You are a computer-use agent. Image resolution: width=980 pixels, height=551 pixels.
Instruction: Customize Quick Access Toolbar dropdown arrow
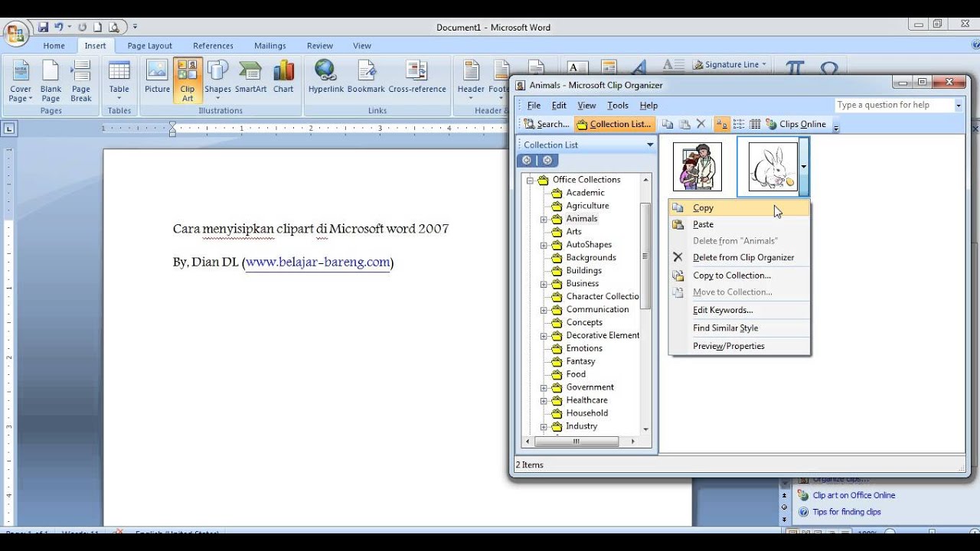(135, 27)
